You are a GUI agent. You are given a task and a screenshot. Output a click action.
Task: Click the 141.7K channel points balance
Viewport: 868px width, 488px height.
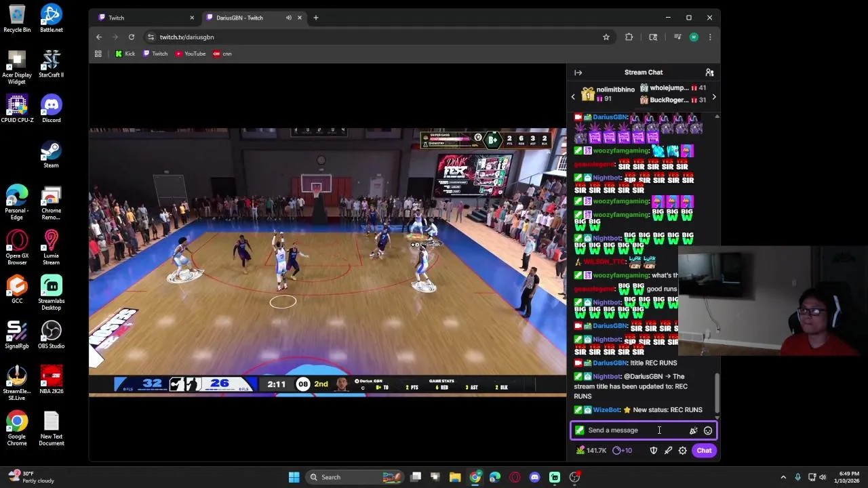(591, 451)
